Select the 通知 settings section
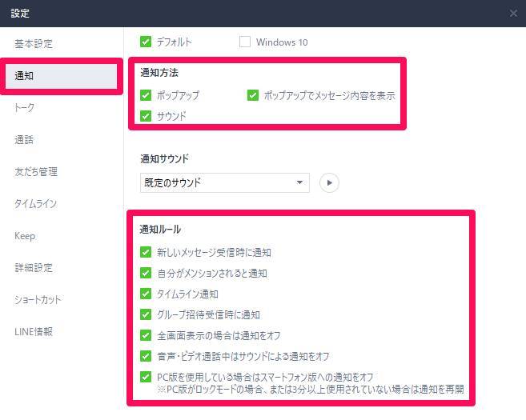 62,76
